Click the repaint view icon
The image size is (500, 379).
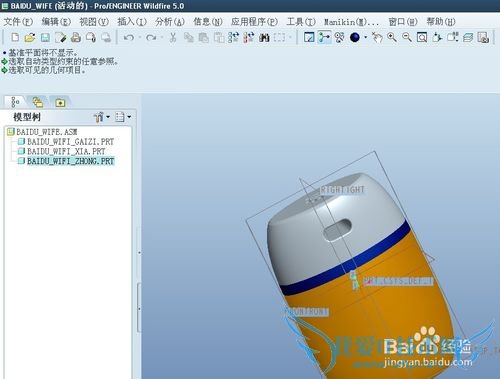309,37
